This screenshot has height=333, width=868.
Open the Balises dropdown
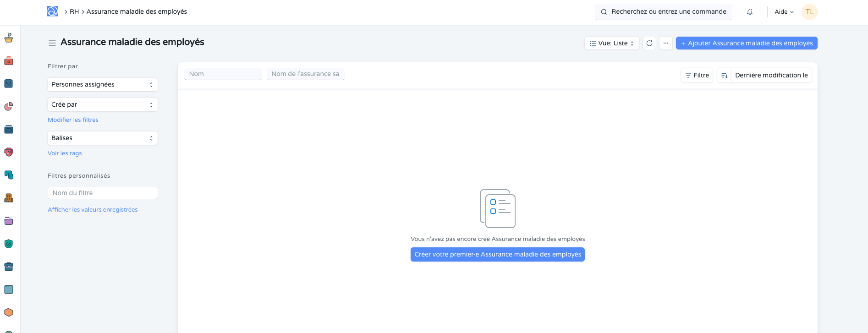[102, 138]
